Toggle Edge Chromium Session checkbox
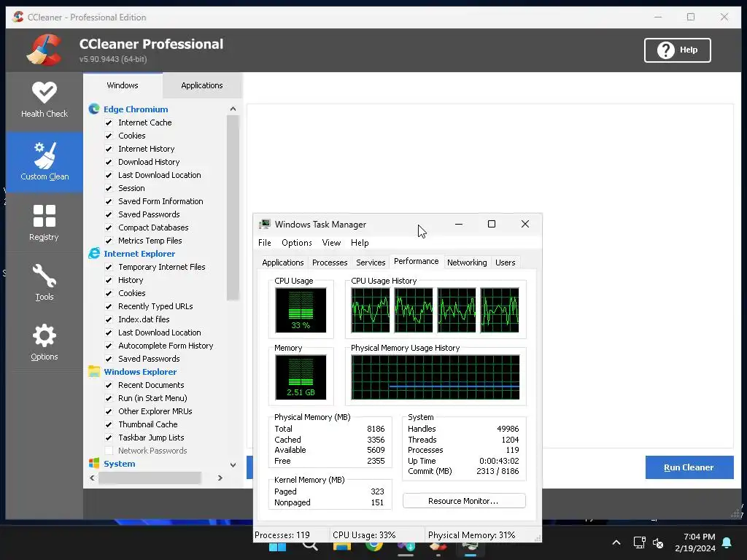The image size is (747, 560). [109, 188]
